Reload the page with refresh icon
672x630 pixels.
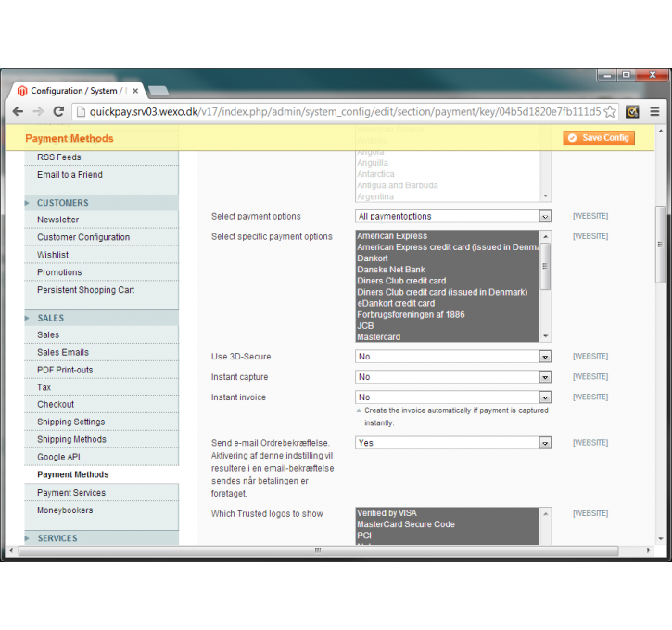click(x=58, y=112)
